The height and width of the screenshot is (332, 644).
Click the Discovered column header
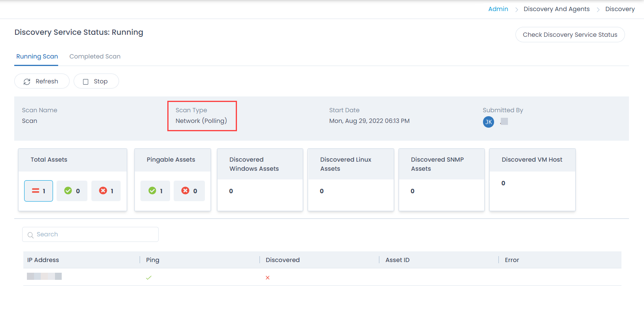pos(282,260)
